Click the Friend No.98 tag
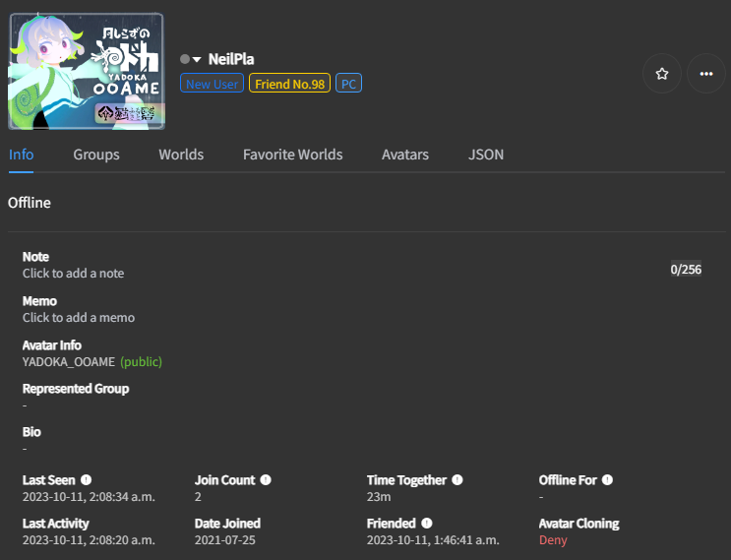731x560 pixels. [289, 85]
